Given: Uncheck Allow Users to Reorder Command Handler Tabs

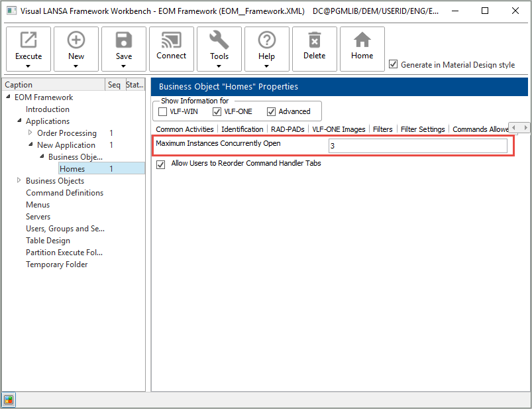Looking at the screenshot, I should (x=160, y=164).
